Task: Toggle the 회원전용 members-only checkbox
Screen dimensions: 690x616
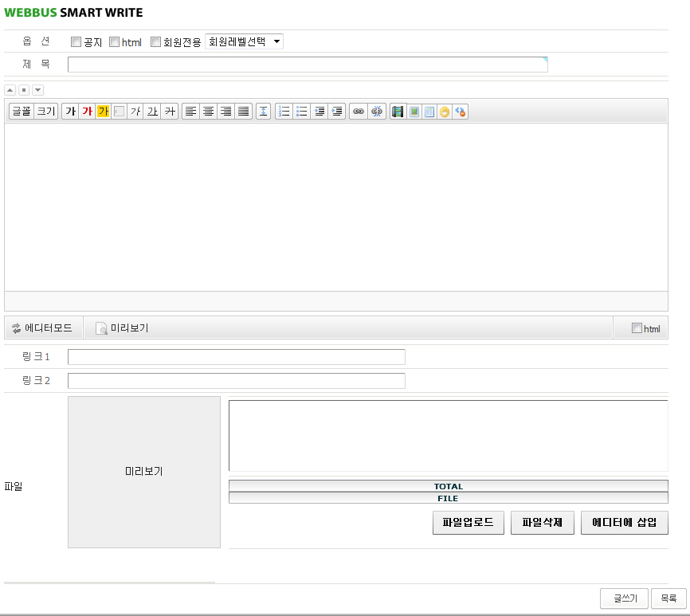Action: coord(156,42)
